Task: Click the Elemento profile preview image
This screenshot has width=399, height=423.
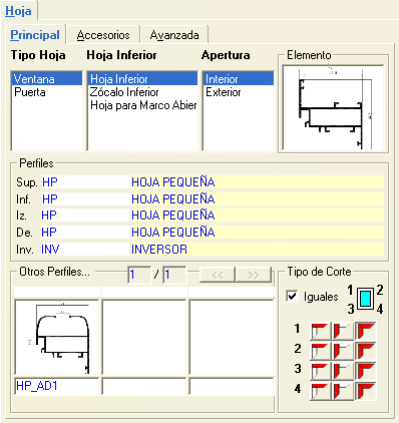Action: [333, 108]
